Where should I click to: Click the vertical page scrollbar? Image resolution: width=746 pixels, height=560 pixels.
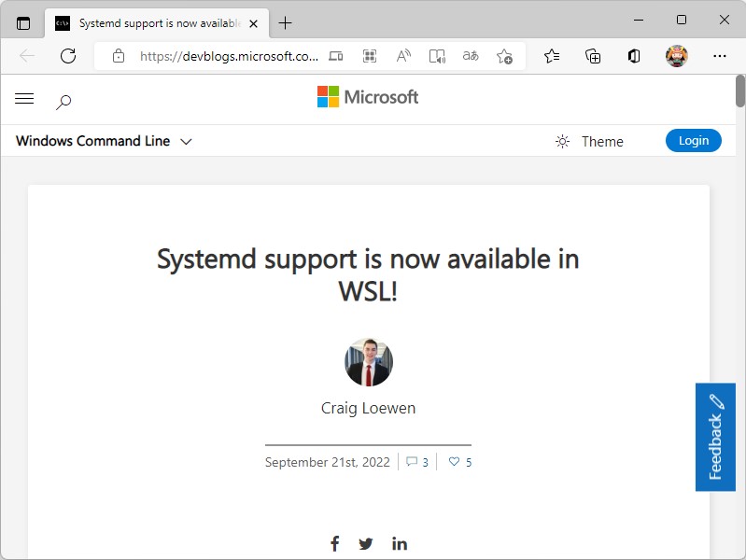click(x=740, y=91)
